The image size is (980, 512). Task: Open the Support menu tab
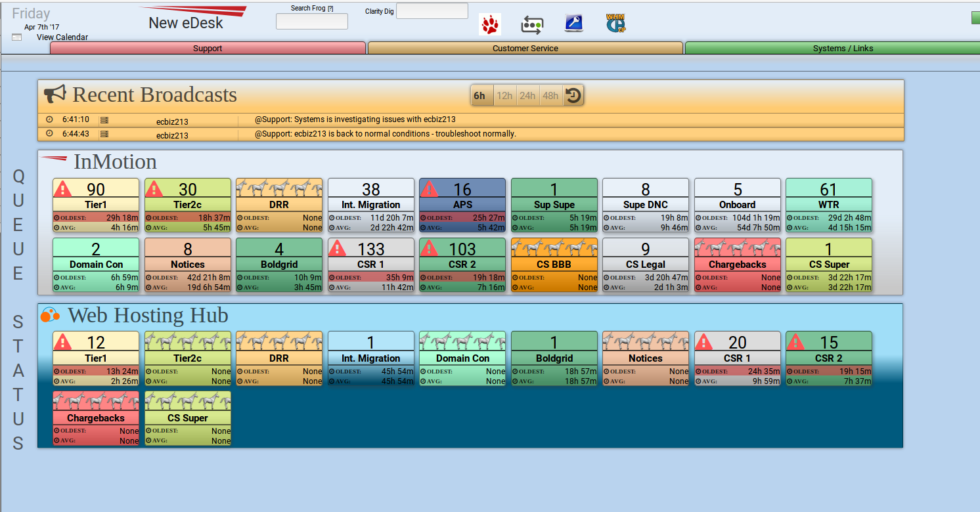point(208,48)
